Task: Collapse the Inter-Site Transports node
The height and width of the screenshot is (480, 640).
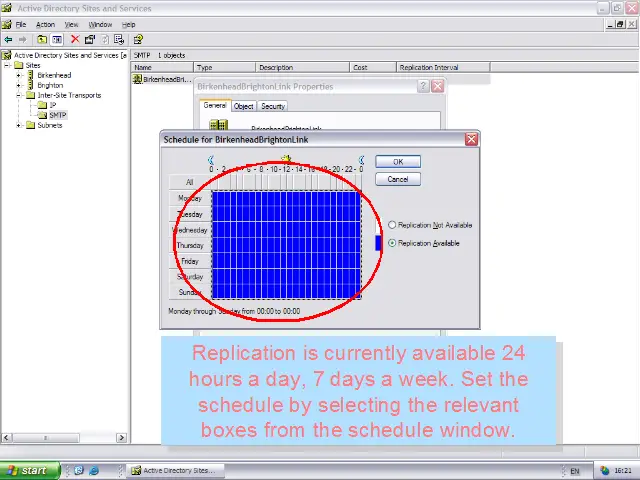Action: (19, 96)
